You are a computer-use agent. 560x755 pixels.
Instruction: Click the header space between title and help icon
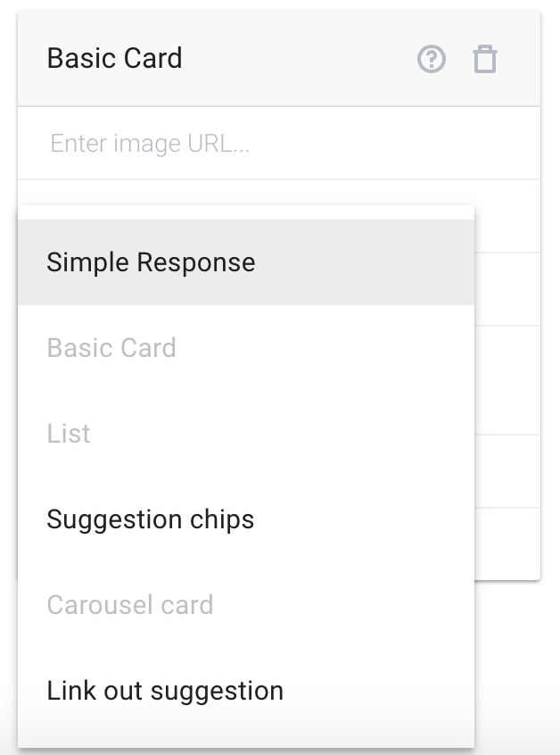(300, 58)
